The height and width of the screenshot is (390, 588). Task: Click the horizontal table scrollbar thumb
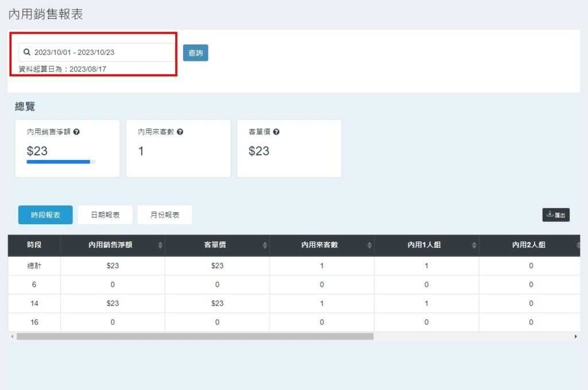click(x=195, y=337)
